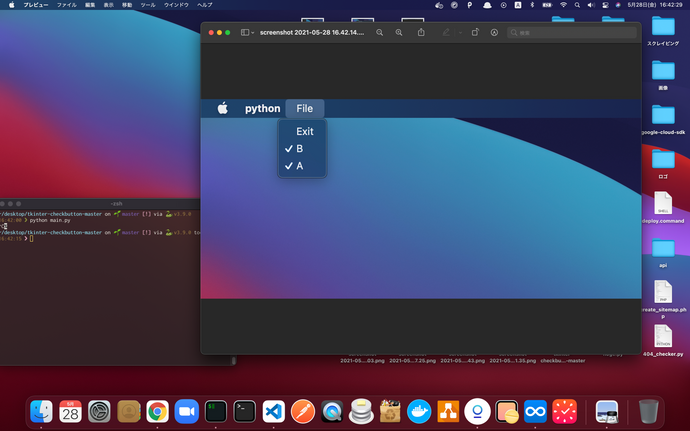Click the Preview window title screenshot 2021-05-28
The width and height of the screenshot is (690, 431).
312,33
